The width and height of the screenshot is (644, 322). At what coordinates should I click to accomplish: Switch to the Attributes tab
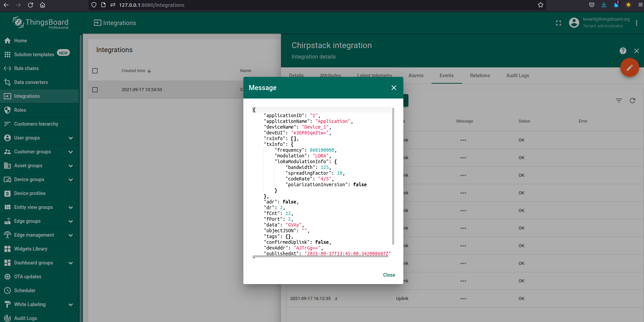pyautogui.click(x=330, y=76)
